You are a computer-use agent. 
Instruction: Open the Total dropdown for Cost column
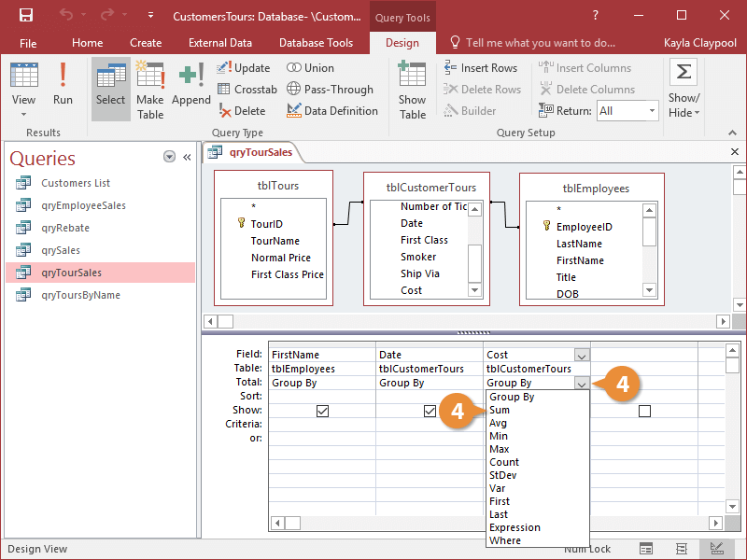click(582, 383)
